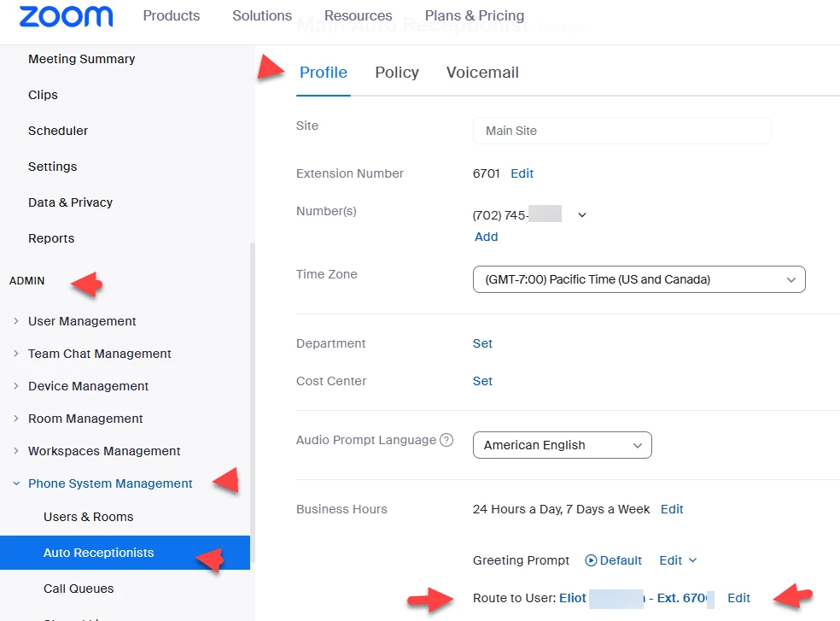Open Data & Privacy in sidebar
The image size is (840, 621).
pyautogui.click(x=70, y=202)
